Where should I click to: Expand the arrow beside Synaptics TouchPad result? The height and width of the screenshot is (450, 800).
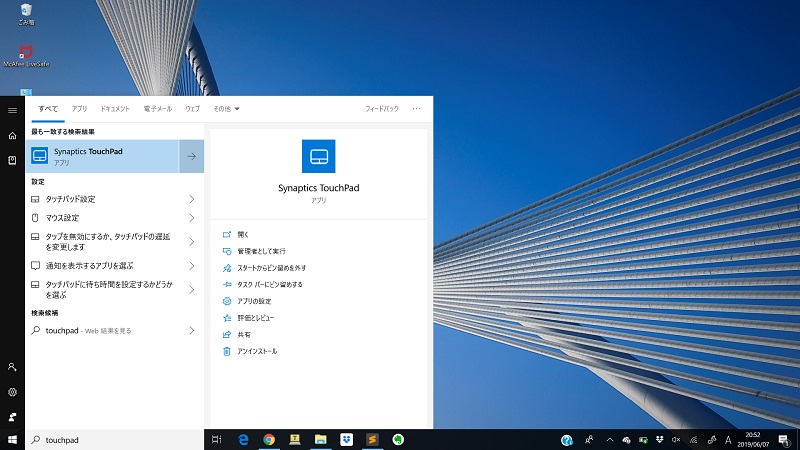click(x=191, y=157)
